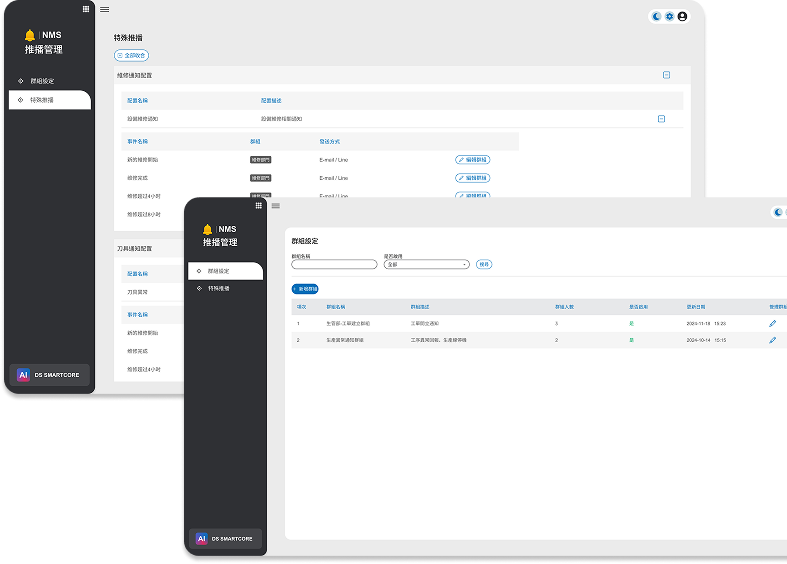Screen dimensions: 787x564
Task: Click the hamburger menu icon in back window
Action: coord(104,9)
